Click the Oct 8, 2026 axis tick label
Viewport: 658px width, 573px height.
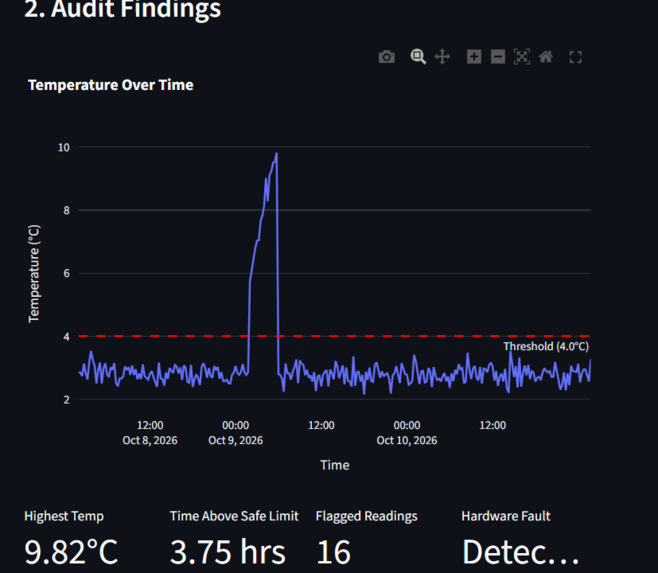click(150, 440)
